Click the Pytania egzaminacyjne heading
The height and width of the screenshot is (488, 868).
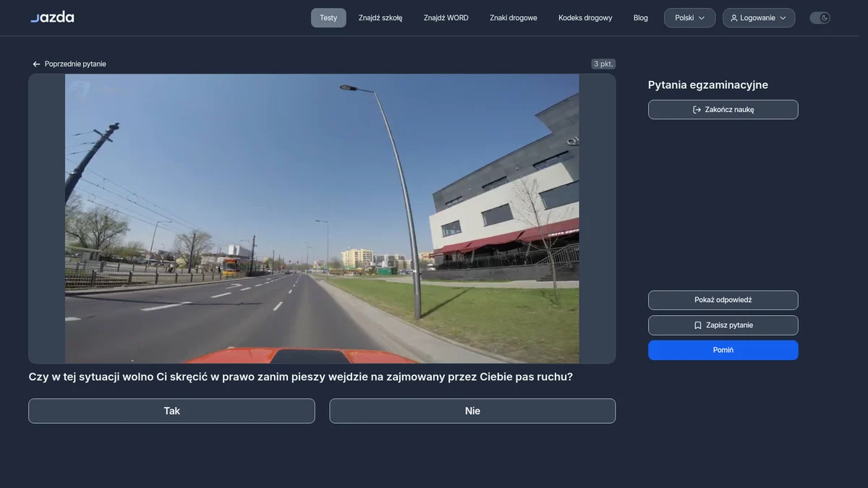pos(708,85)
